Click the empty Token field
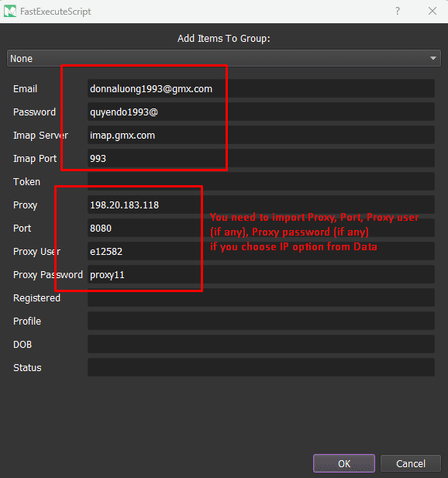Viewport: 448px width, 478px height. coord(261,182)
